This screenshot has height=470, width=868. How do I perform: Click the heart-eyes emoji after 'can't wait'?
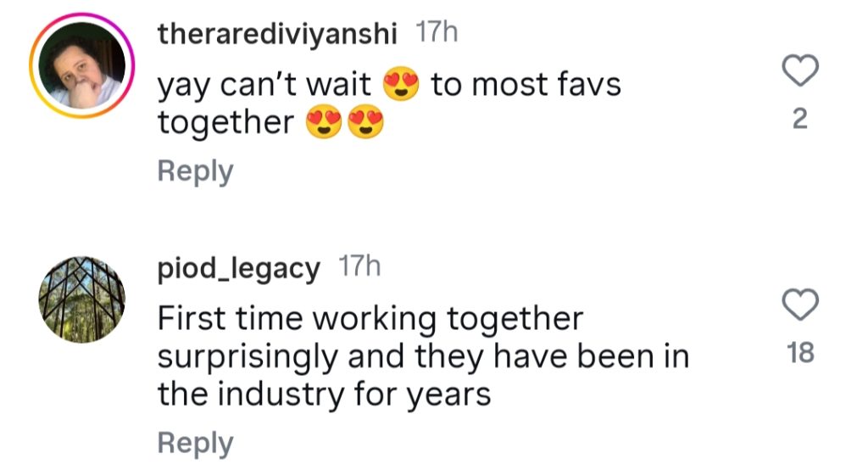coord(402,85)
